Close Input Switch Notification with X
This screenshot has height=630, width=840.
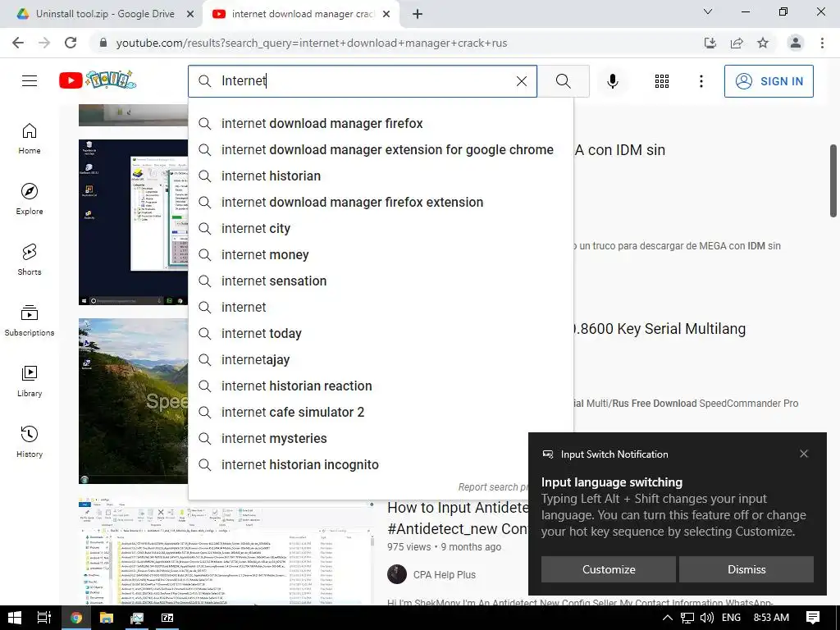[x=804, y=454]
